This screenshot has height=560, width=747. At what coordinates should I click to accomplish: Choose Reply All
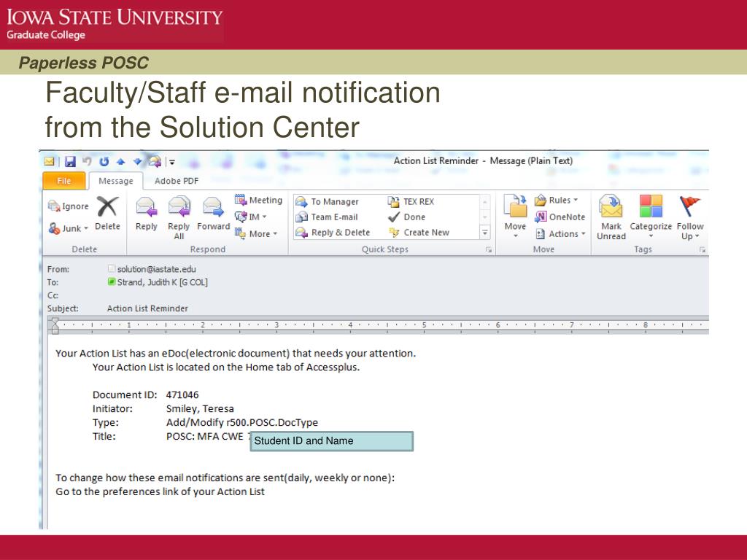[179, 218]
